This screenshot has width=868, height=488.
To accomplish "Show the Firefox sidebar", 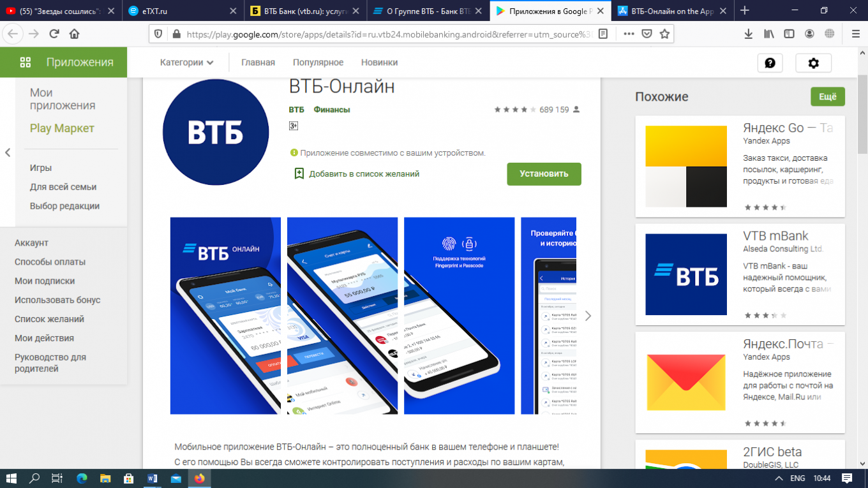I will (789, 34).
